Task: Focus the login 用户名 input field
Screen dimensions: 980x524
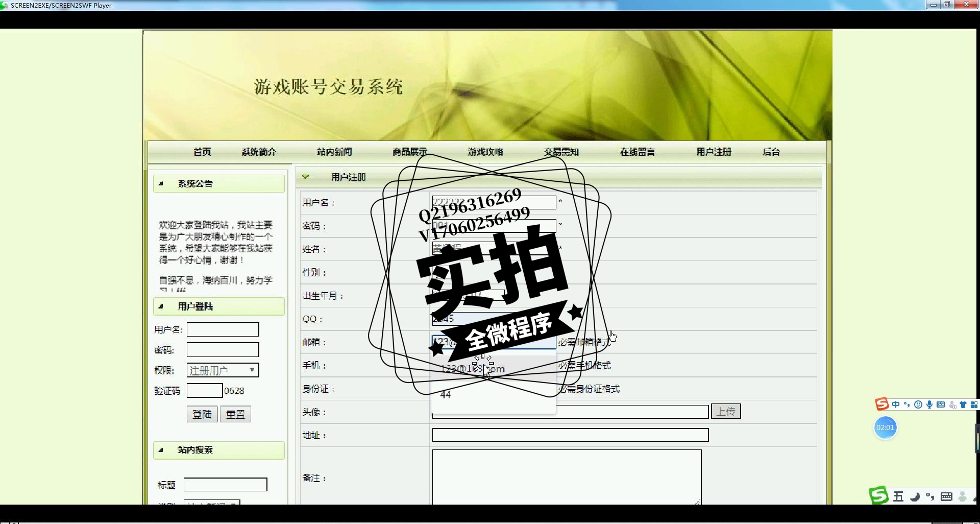Action: tap(223, 329)
